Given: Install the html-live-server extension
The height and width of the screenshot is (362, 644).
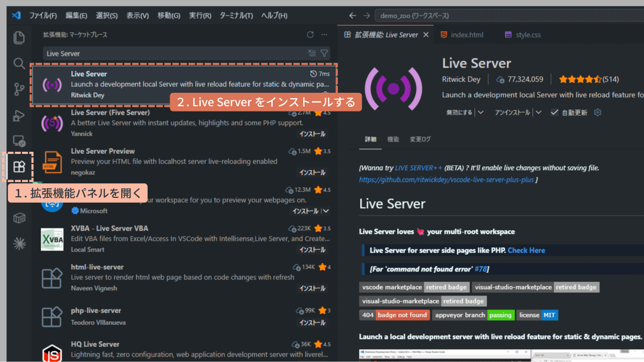Looking at the screenshot, I should 312,288.
